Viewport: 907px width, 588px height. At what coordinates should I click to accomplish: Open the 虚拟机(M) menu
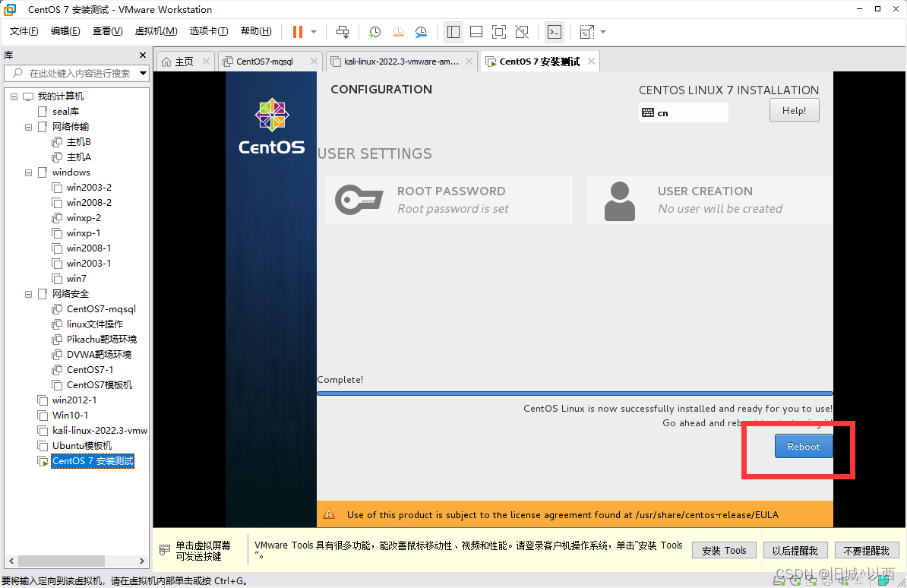pos(156,31)
